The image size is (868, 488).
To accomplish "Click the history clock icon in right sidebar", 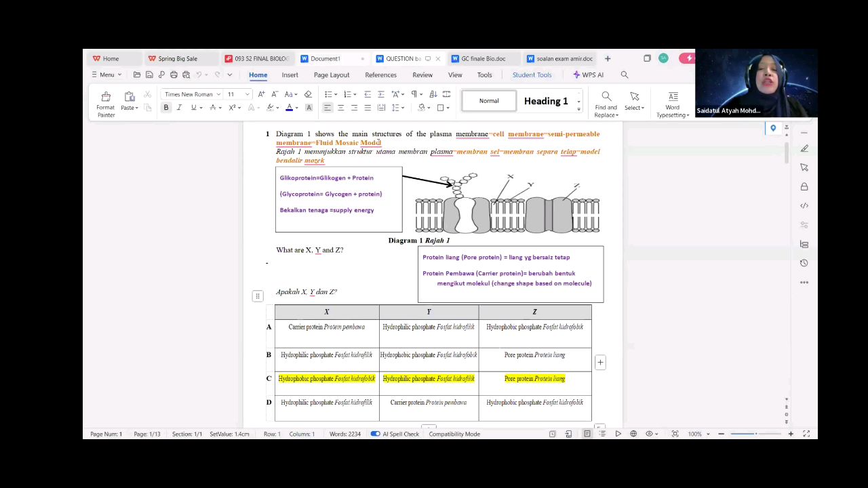I will click(x=804, y=263).
